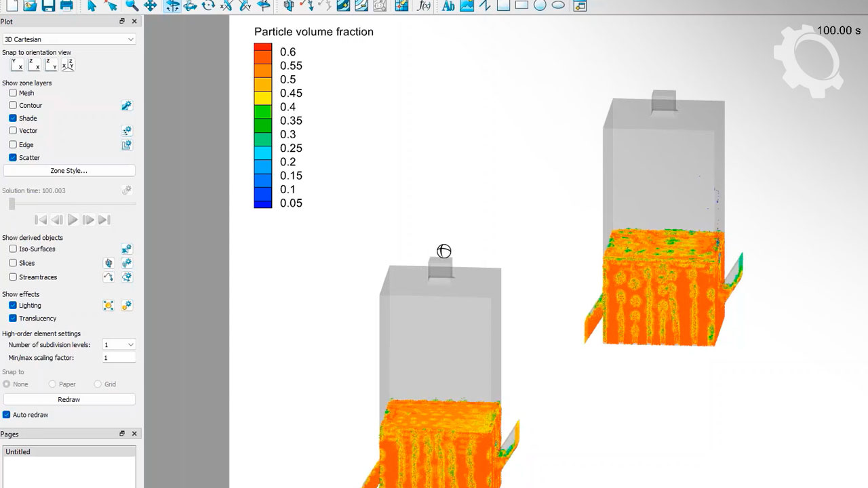Image resolution: width=868 pixels, height=488 pixels.
Task: Uncheck the Shade layer checkbox
Action: 13,118
